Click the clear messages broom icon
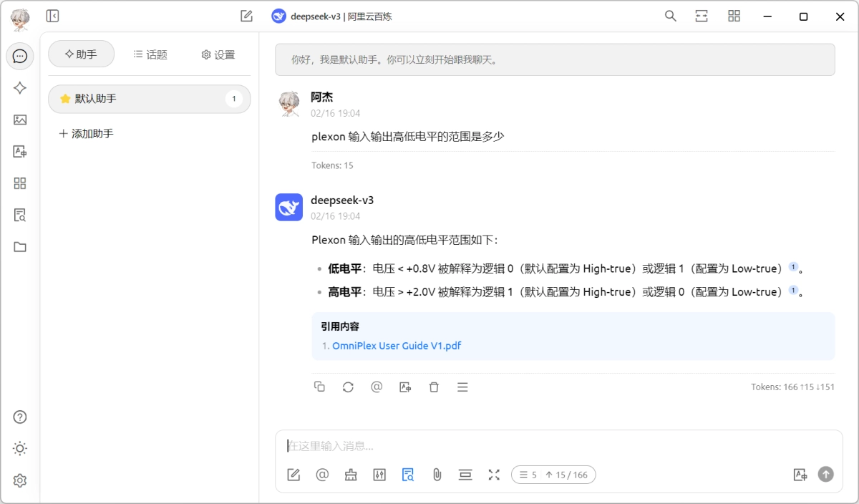This screenshot has width=859, height=504. click(x=351, y=474)
